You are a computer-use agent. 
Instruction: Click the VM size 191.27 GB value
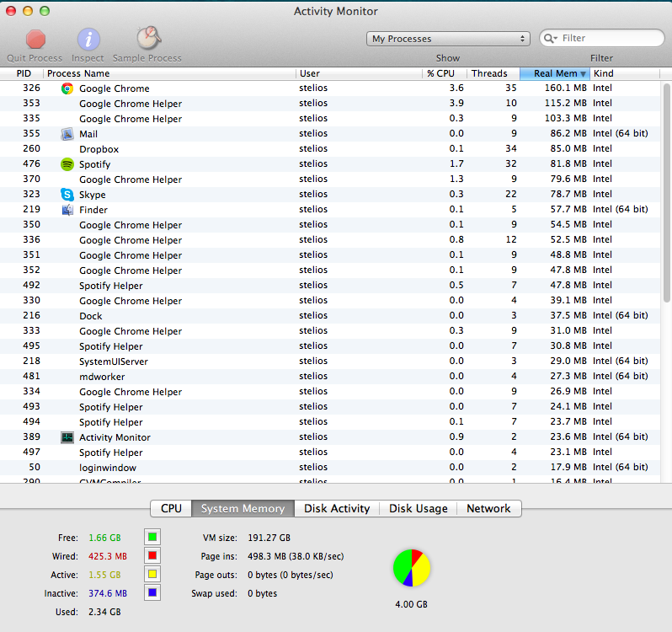tap(269, 538)
